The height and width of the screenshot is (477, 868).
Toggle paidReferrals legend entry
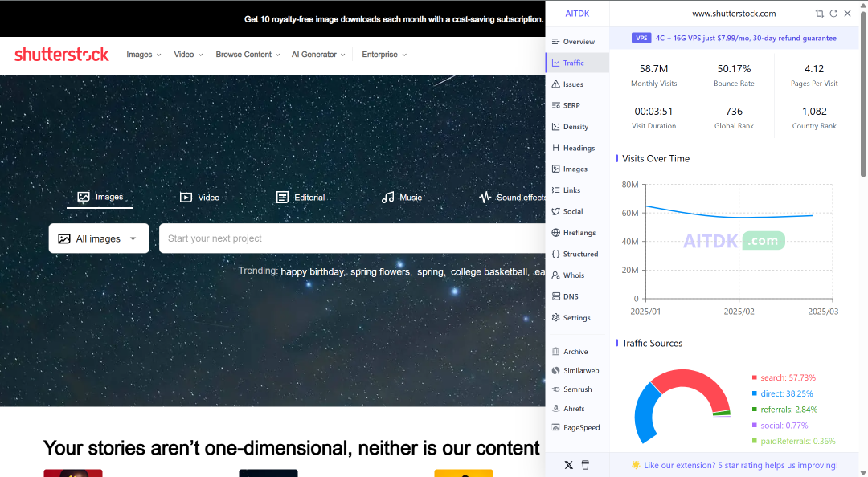(x=793, y=441)
